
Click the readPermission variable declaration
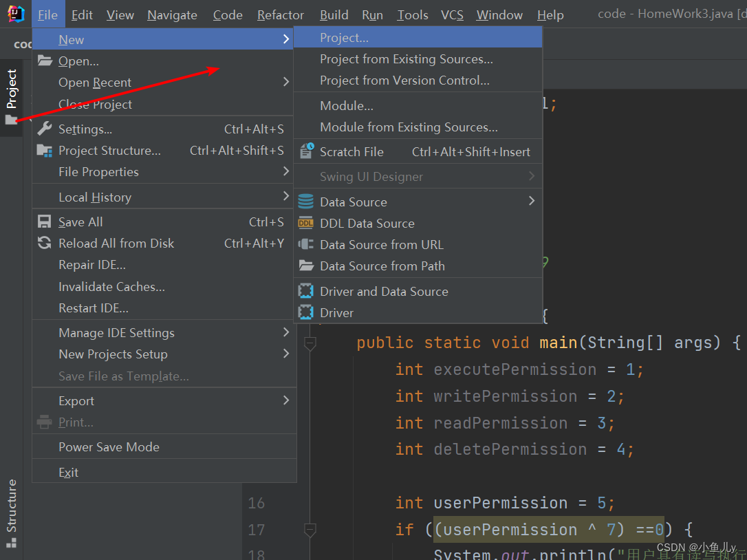[500, 422]
